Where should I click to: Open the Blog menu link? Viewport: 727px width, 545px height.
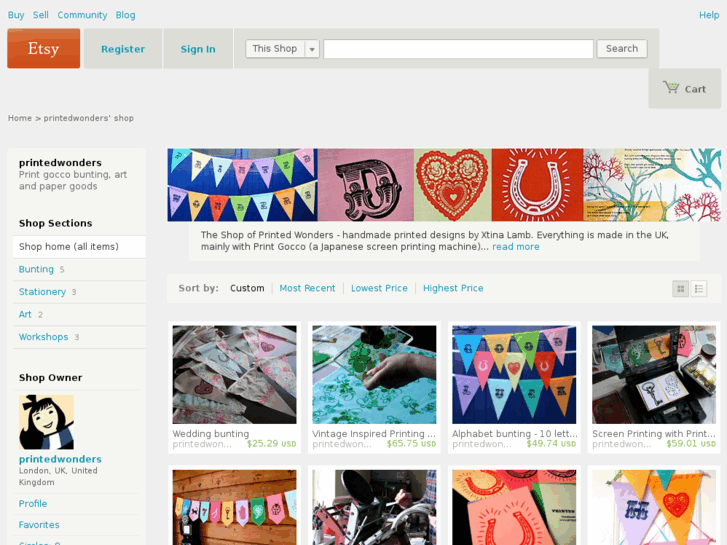[x=125, y=15]
